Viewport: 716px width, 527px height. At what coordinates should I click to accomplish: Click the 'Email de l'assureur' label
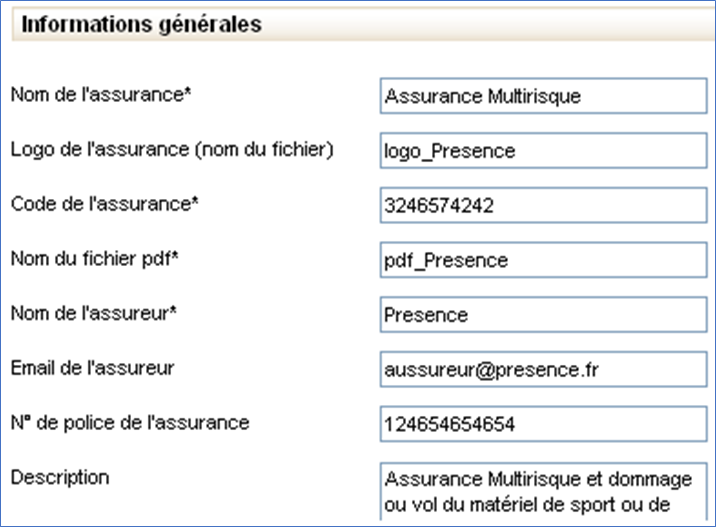click(92, 368)
